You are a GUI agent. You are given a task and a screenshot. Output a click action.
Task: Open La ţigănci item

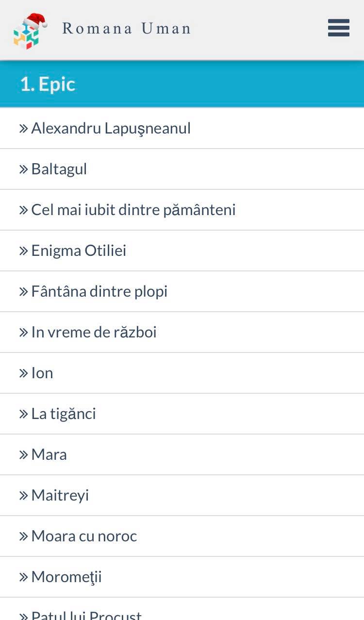(64, 414)
